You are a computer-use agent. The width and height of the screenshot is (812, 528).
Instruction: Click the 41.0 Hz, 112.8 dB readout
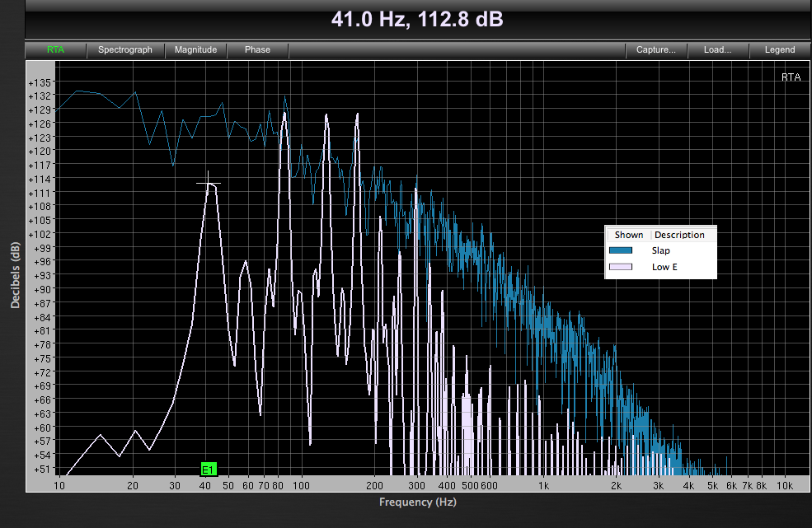417,20
